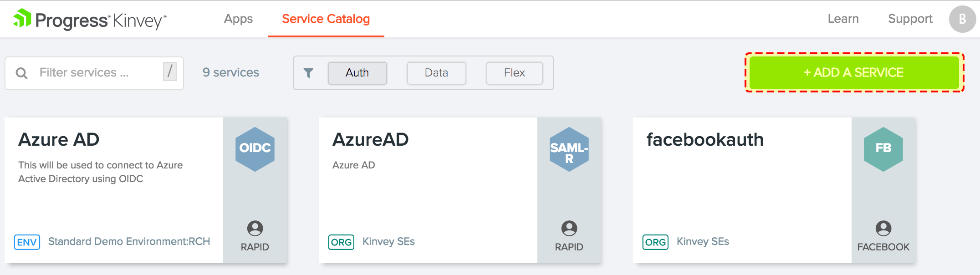980x275 pixels.
Task: Toggle the Auth filter
Action: [357, 73]
